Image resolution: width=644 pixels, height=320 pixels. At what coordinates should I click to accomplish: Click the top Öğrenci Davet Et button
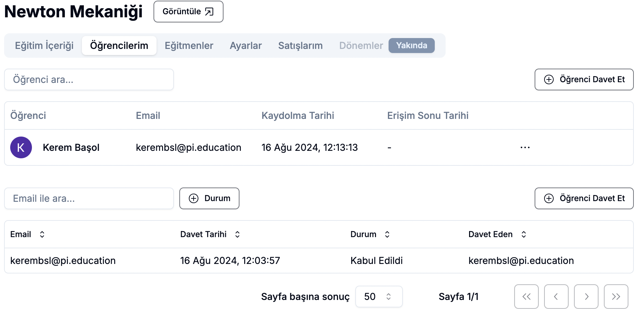tap(584, 79)
